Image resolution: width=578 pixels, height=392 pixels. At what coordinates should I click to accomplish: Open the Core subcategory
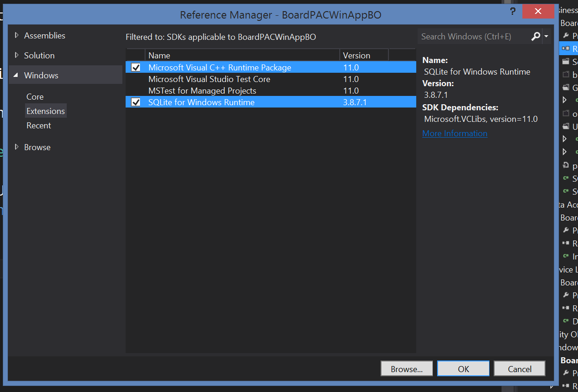coord(35,97)
